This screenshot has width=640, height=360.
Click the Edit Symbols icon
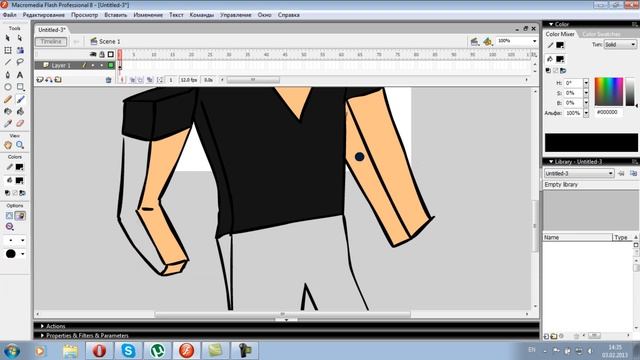coord(487,41)
